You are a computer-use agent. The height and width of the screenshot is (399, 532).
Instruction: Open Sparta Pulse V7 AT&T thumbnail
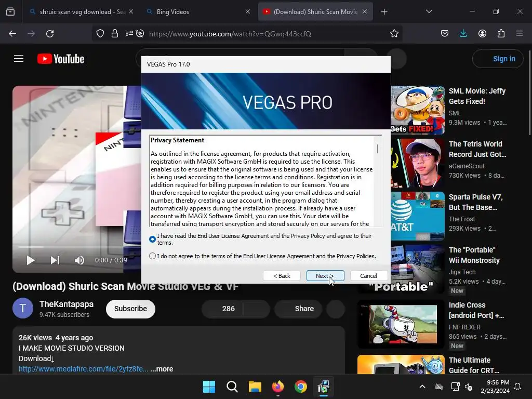pyautogui.click(x=417, y=216)
